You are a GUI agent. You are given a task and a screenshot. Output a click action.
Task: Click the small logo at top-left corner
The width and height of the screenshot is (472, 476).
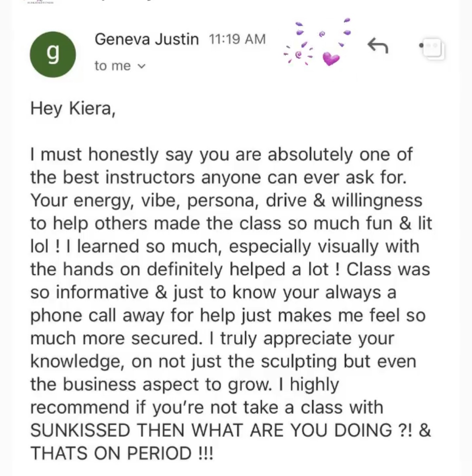[x=39, y=2]
